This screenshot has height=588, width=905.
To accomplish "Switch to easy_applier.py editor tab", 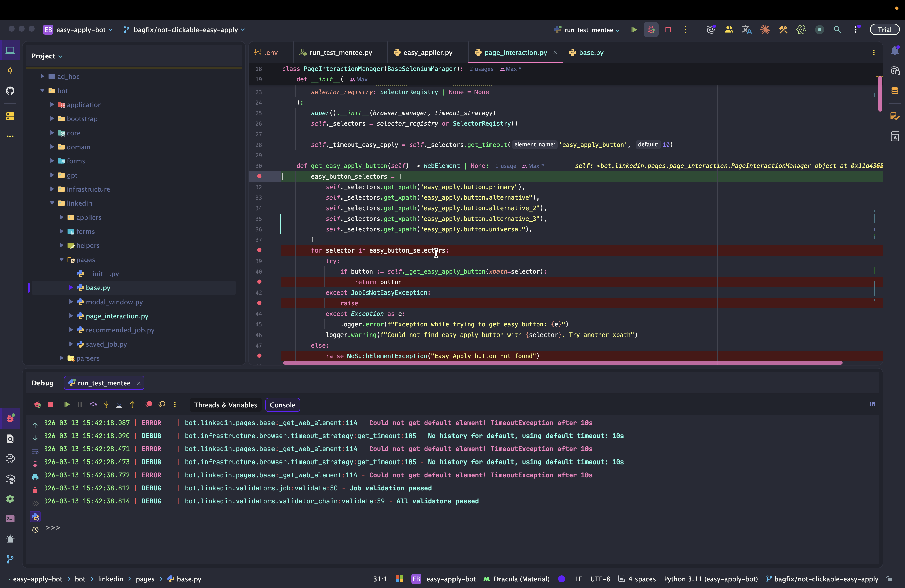I will point(427,53).
